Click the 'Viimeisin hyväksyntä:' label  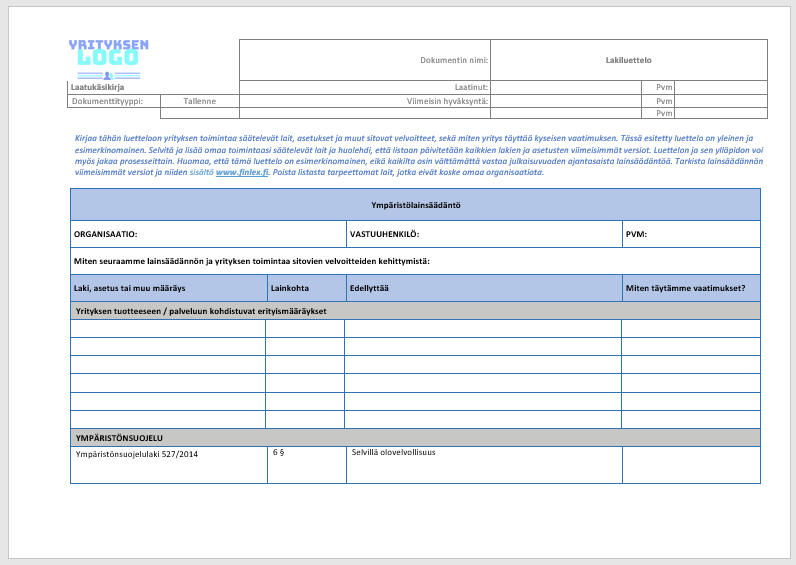(x=447, y=101)
